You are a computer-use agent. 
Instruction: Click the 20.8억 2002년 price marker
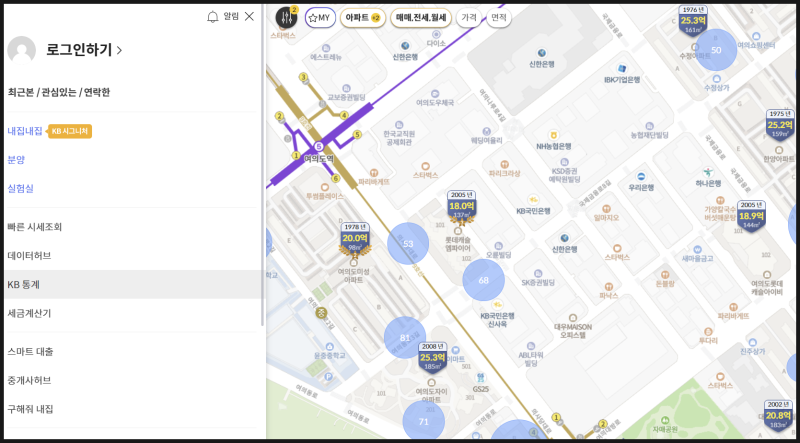click(x=779, y=415)
